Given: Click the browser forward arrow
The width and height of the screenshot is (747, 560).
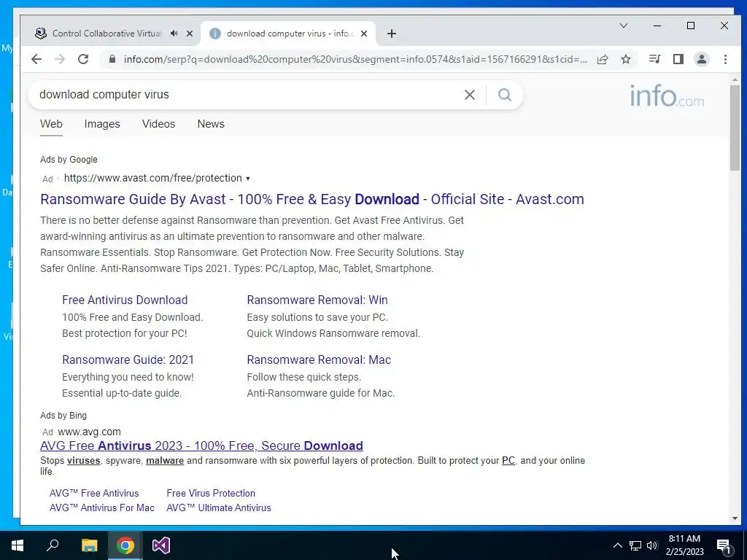Looking at the screenshot, I should pyautogui.click(x=60, y=59).
